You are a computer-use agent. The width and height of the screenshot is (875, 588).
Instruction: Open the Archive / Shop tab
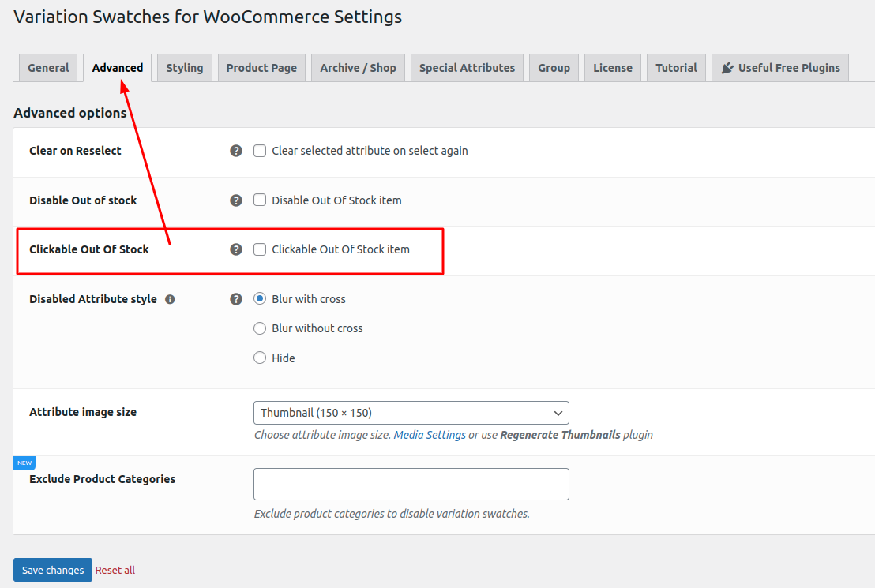(x=359, y=68)
